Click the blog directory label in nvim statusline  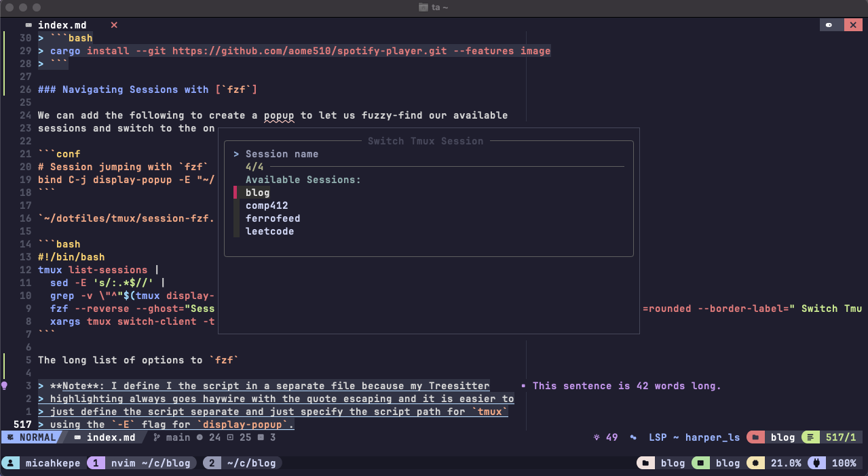click(782, 437)
